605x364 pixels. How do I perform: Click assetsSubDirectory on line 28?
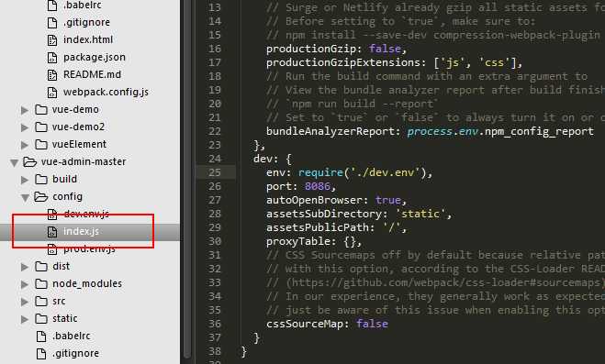click(x=324, y=214)
